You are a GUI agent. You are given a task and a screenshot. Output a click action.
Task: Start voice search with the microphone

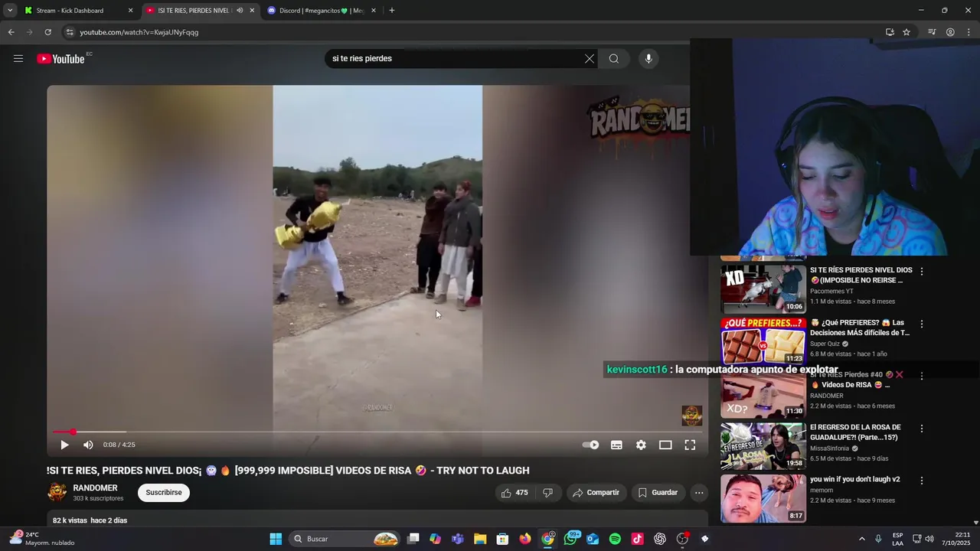[x=648, y=58]
